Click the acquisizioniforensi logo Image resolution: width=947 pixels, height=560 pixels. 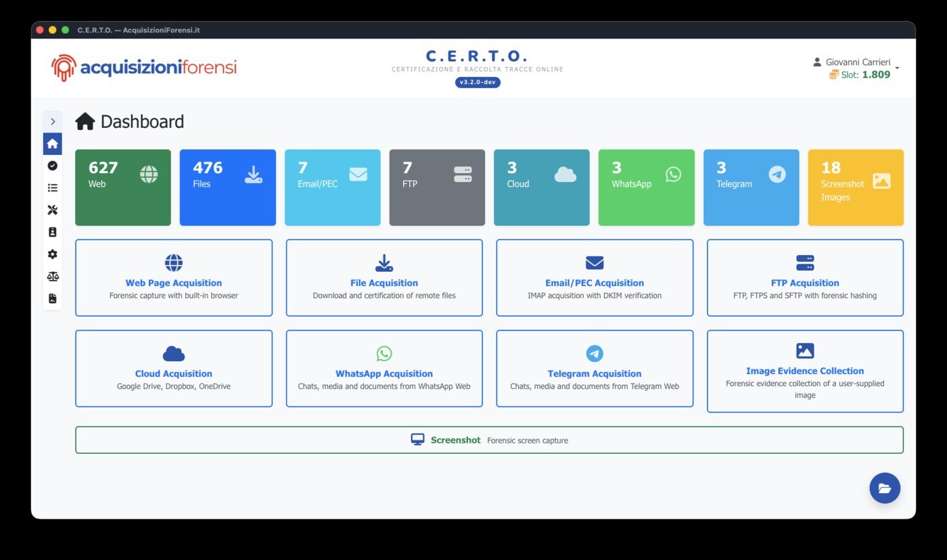click(144, 68)
